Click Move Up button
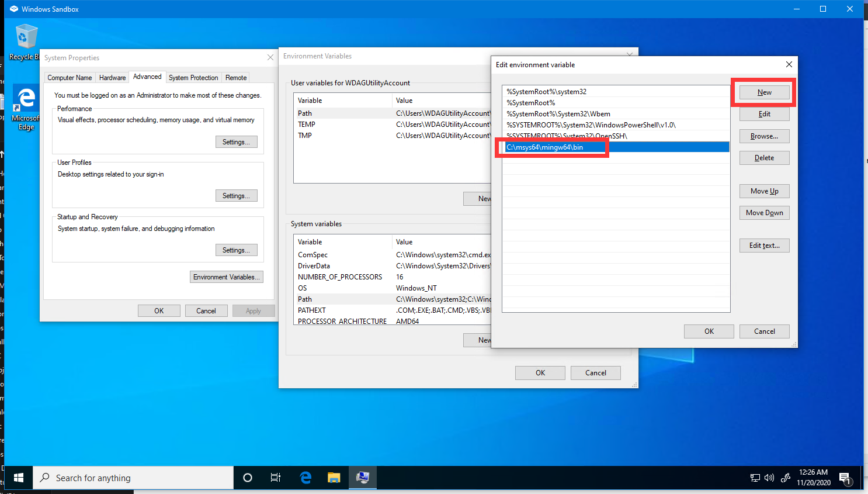This screenshot has width=868, height=494. pyautogui.click(x=764, y=191)
